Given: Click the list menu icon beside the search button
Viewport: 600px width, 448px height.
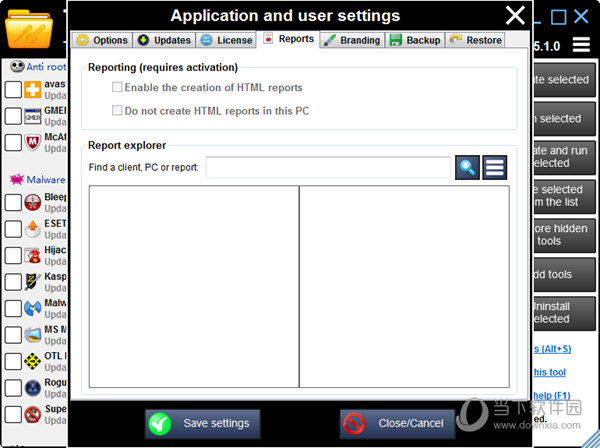Looking at the screenshot, I should (494, 167).
